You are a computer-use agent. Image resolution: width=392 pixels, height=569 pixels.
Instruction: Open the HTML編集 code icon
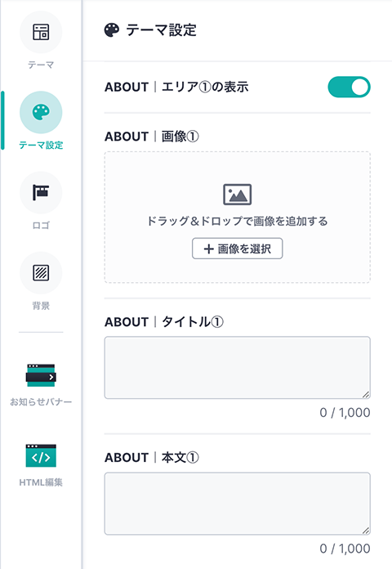(41, 456)
